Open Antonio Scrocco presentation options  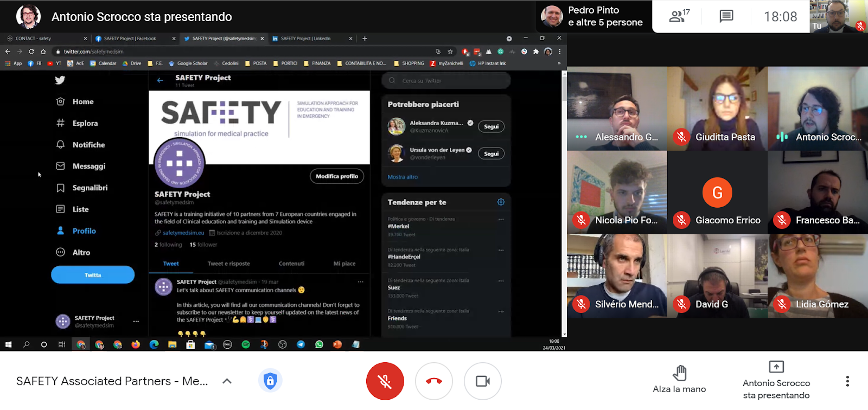pos(776,380)
